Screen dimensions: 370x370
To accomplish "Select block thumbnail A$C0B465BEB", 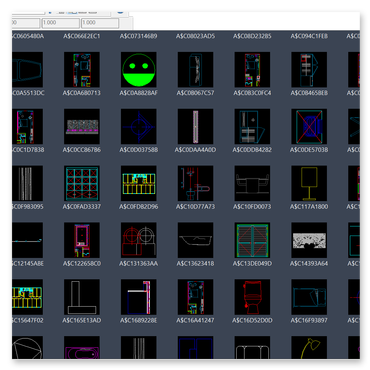I will coord(309,70).
